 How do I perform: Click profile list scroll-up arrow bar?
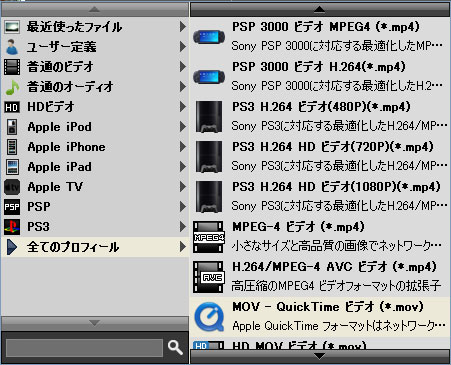(x=320, y=9)
